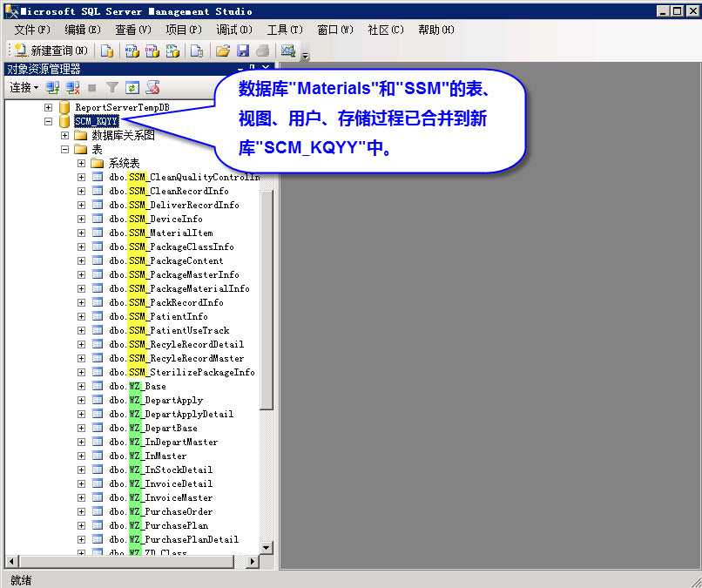Select table dbo.WZ_PurchasePlanDetail

pyautogui.click(x=174, y=539)
